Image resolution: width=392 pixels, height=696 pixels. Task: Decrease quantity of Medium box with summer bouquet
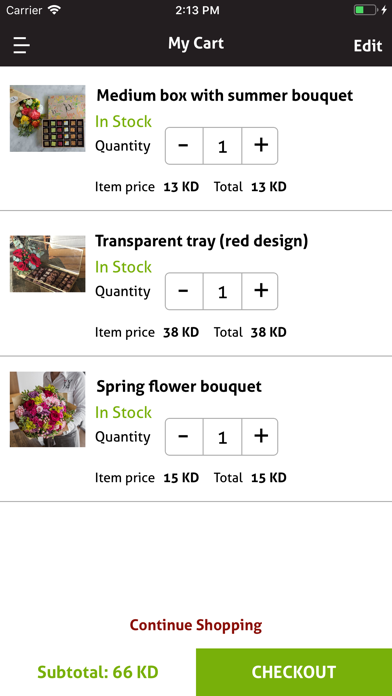click(x=184, y=146)
